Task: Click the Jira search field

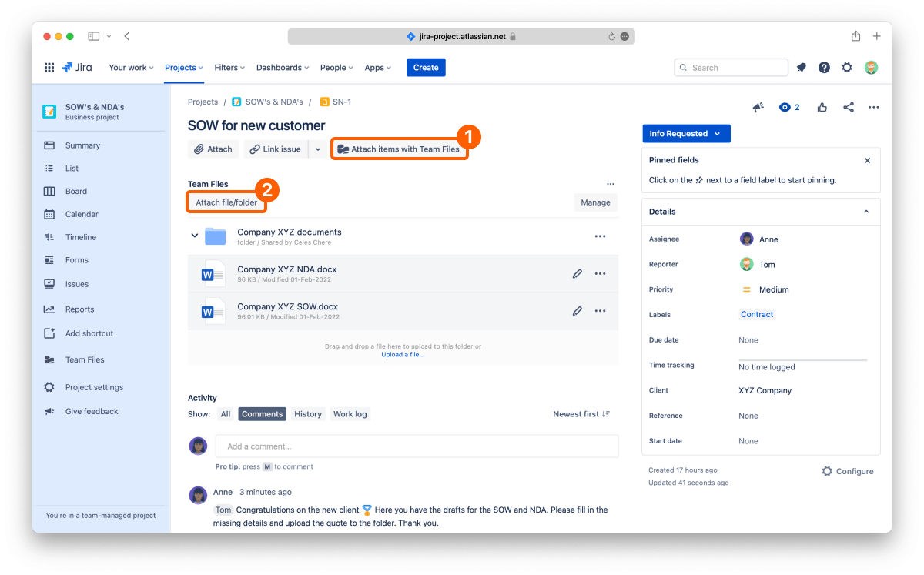Action: [731, 68]
